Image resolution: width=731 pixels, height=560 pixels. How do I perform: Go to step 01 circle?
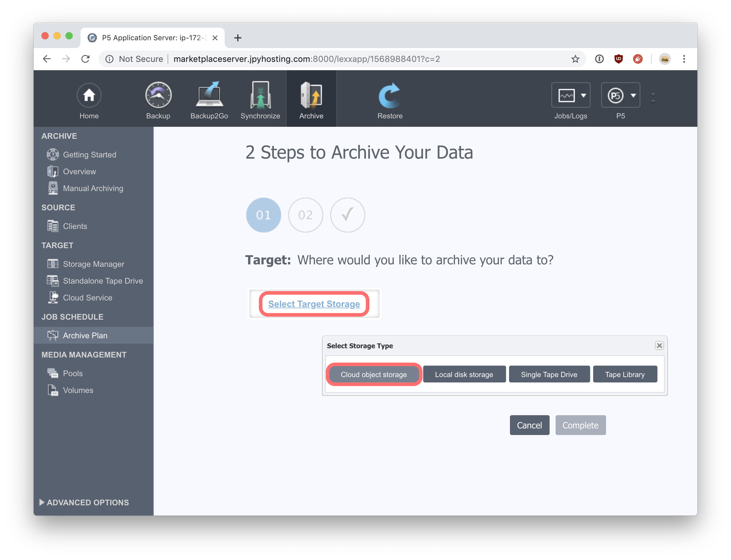tap(263, 215)
